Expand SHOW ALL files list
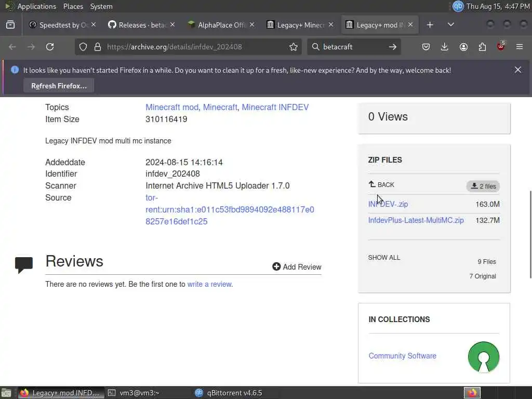The height and width of the screenshot is (399, 532). point(384,258)
